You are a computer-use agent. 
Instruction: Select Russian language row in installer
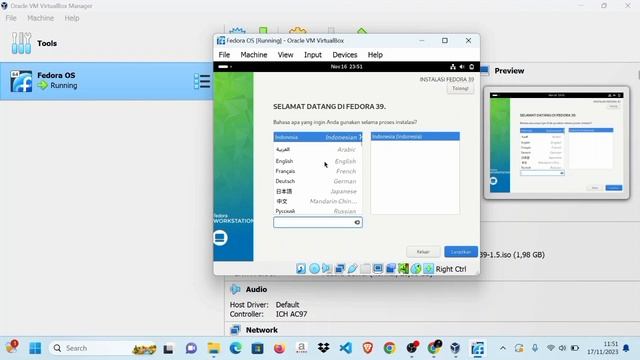pyautogui.click(x=318, y=211)
